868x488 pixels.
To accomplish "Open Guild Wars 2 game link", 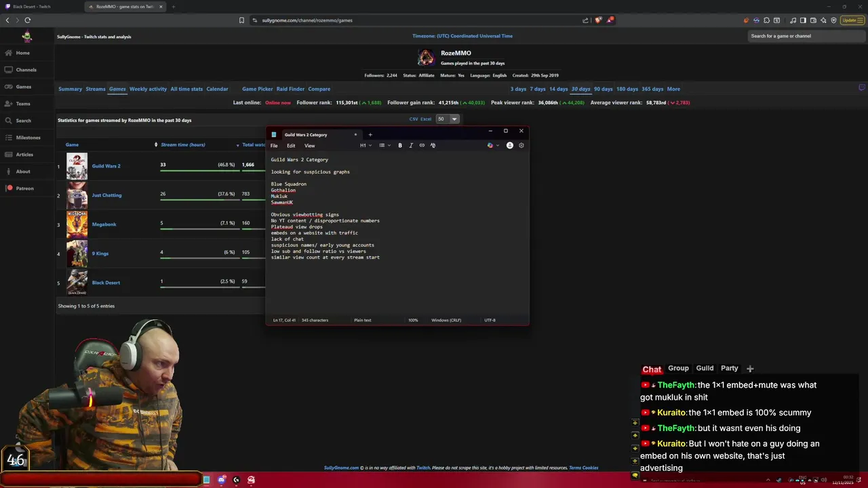I will [106, 166].
